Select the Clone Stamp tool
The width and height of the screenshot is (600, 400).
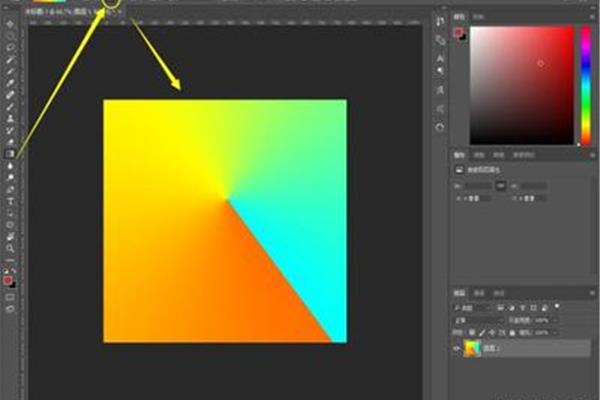click(10, 119)
